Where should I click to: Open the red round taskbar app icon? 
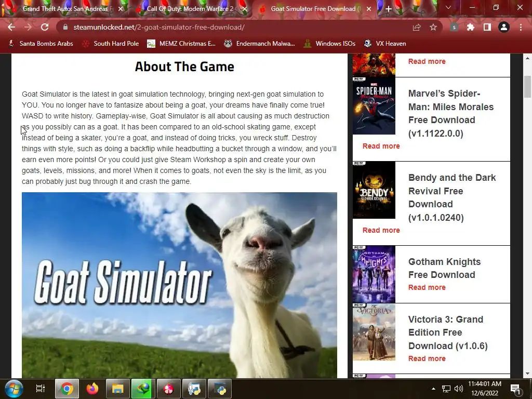169,389
